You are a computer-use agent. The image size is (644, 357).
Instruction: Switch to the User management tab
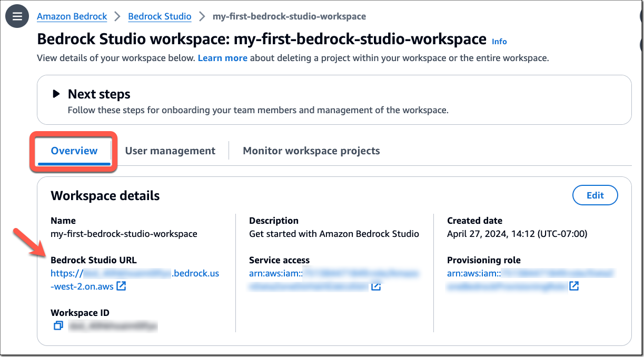170,151
